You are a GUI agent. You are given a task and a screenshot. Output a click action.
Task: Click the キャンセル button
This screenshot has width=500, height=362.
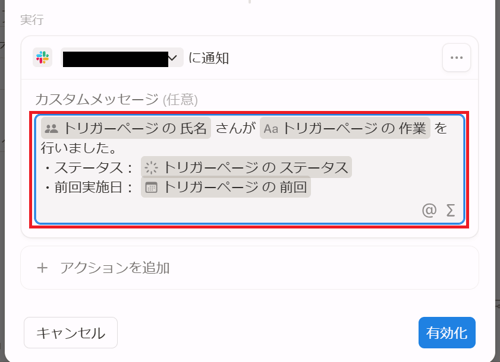coord(71,333)
